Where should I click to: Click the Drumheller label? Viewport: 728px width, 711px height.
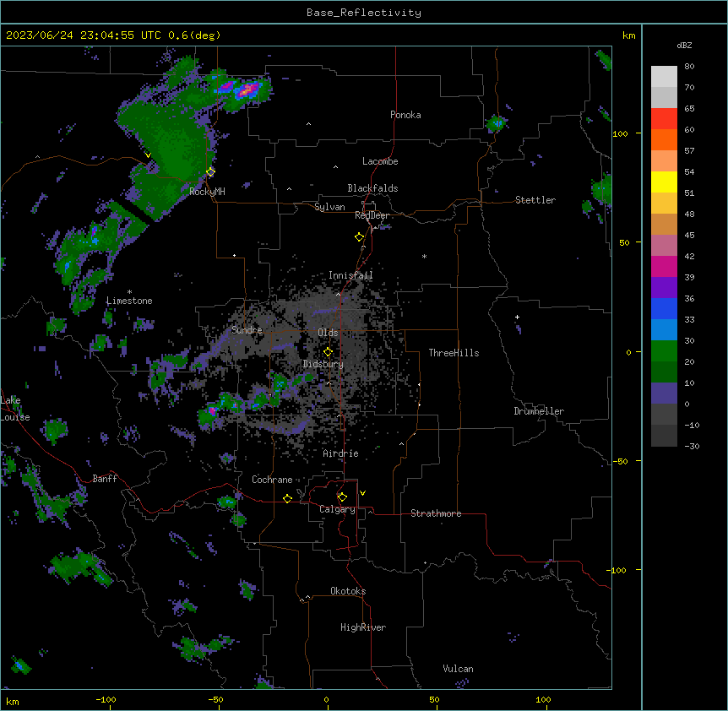click(x=539, y=411)
